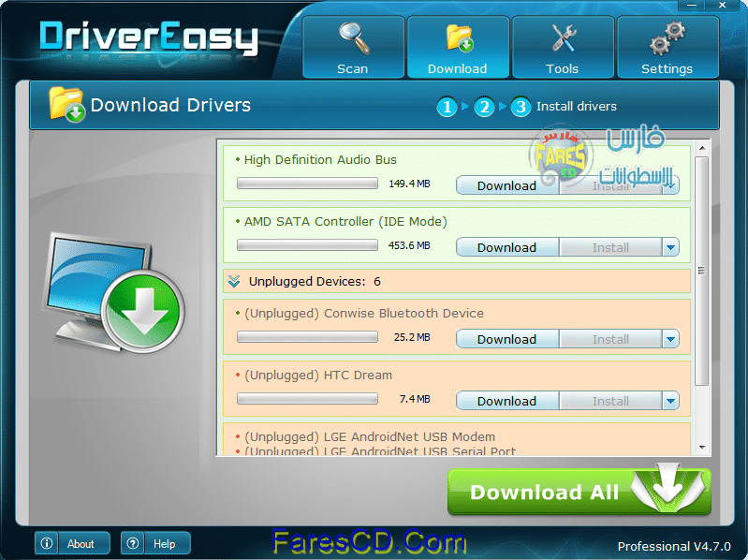Click the driver list scrollbar thumb
748x560 pixels.
(x=702, y=271)
